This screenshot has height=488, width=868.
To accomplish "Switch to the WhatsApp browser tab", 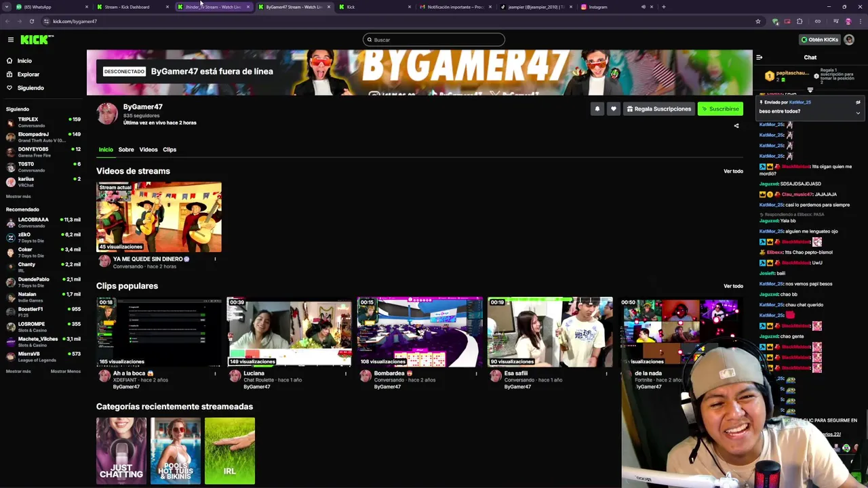I will (x=51, y=7).
